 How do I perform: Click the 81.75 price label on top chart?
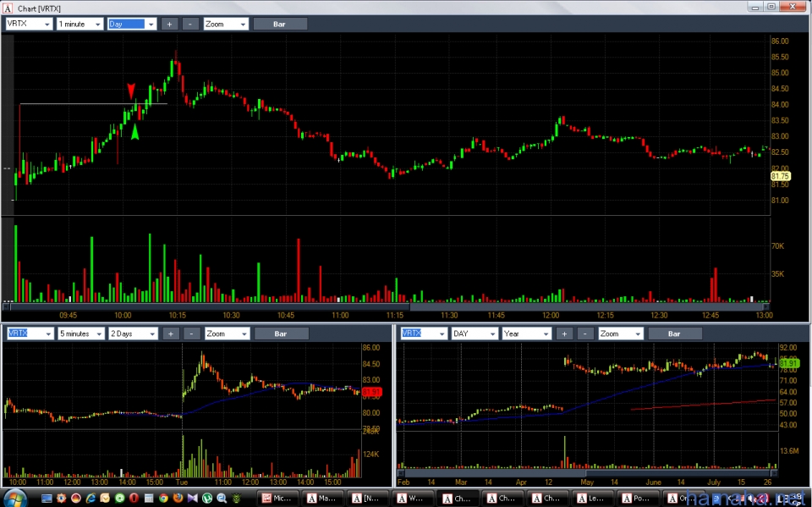click(780, 176)
